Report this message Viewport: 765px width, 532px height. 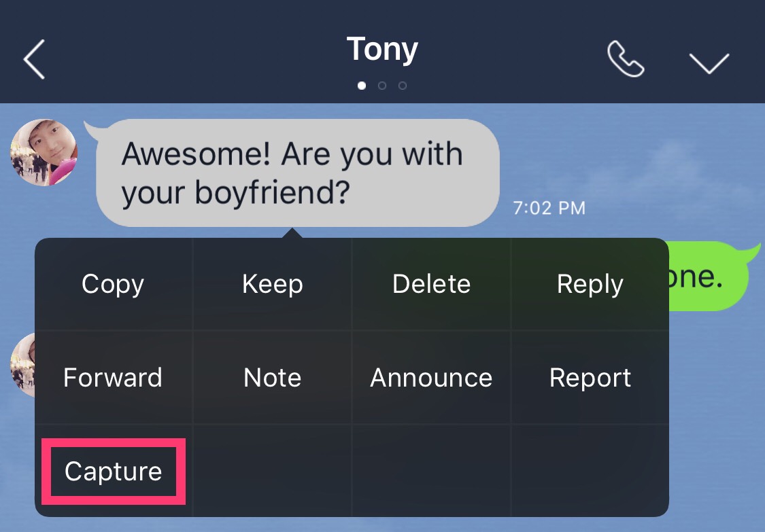(x=590, y=378)
